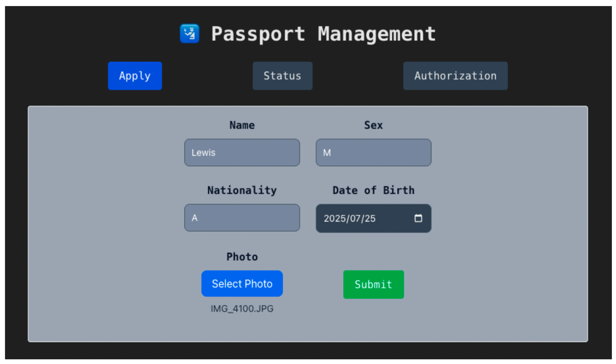Click the Sex input field showing M
The height and width of the screenshot is (364, 616).
(373, 153)
